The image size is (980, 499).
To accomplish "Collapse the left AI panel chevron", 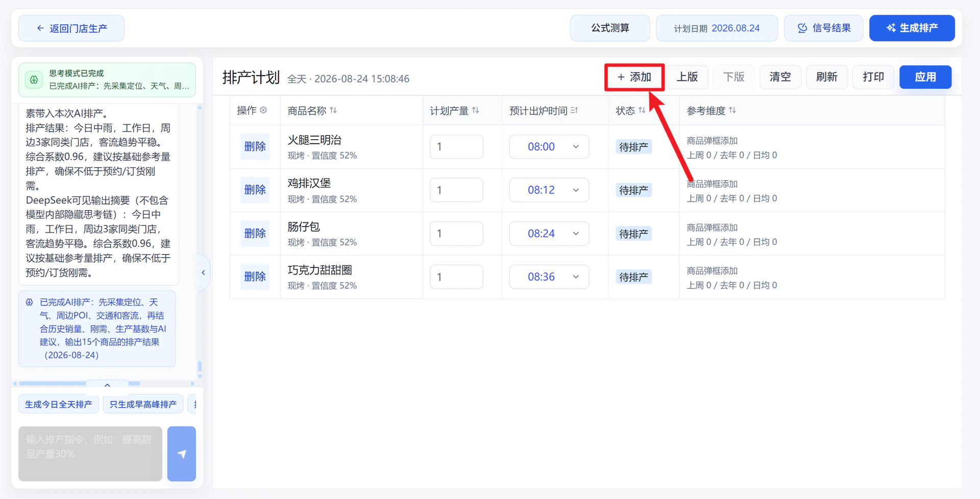I will pyautogui.click(x=203, y=272).
